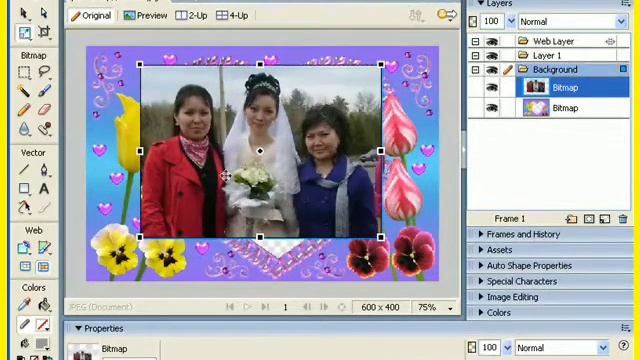This screenshot has width=640, height=360.
Task: Select the Slice tool
Action: [x=44, y=247]
